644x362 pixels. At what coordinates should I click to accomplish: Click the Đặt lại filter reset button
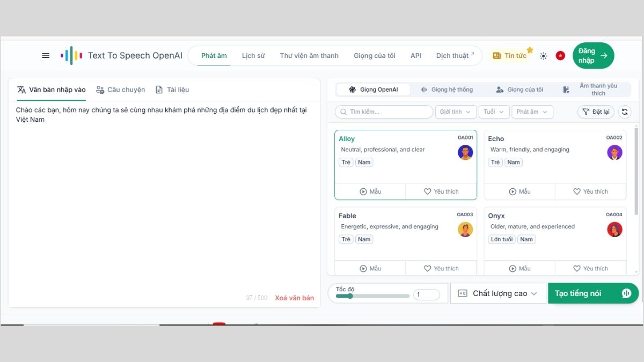click(596, 112)
